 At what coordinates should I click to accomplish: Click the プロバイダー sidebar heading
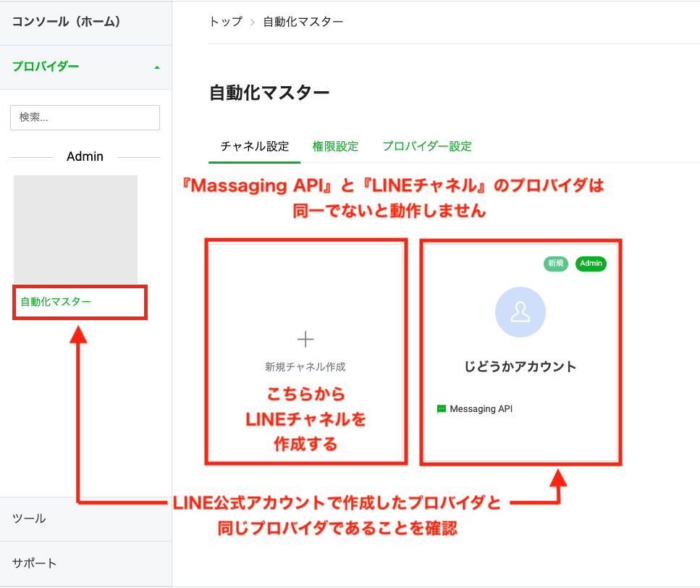click(x=46, y=67)
